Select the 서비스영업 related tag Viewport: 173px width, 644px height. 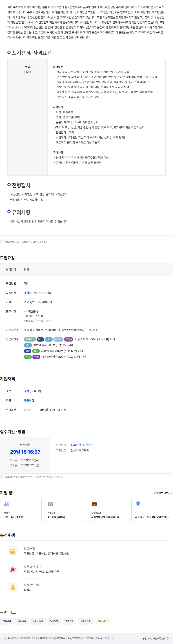[38, 621]
